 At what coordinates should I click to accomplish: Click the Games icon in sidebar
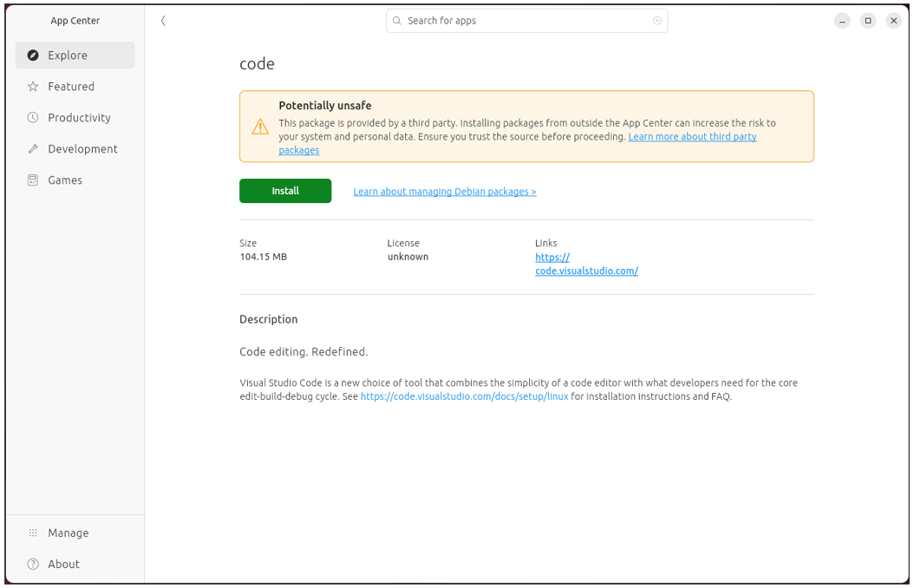(x=33, y=180)
